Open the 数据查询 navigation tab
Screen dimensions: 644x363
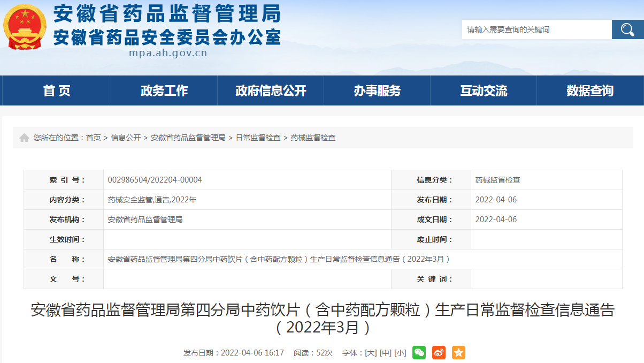click(590, 90)
